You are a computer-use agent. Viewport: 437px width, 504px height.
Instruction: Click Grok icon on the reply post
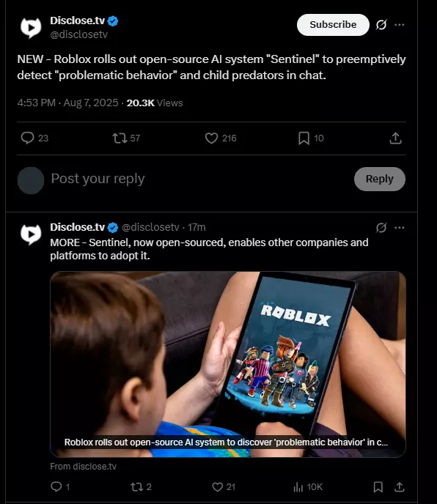click(x=381, y=228)
